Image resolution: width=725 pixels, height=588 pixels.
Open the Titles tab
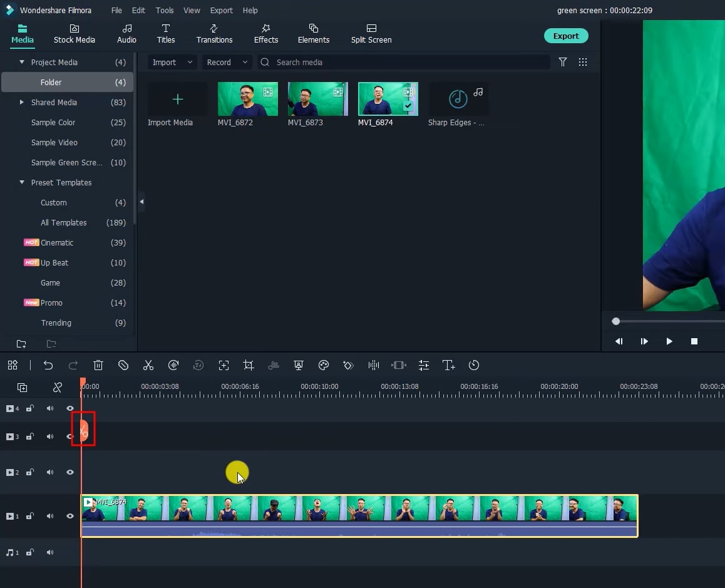point(165,34)
